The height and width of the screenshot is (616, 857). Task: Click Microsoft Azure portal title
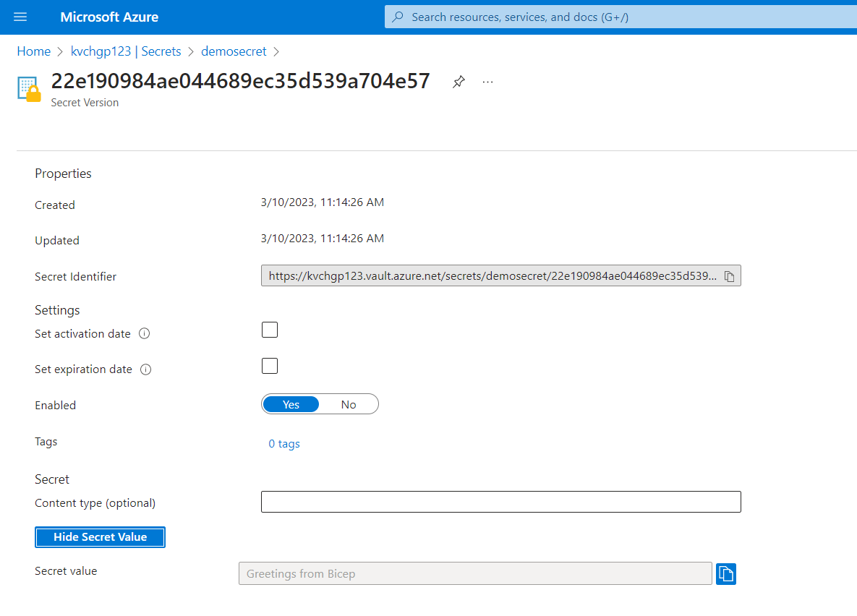coord(109,17)
